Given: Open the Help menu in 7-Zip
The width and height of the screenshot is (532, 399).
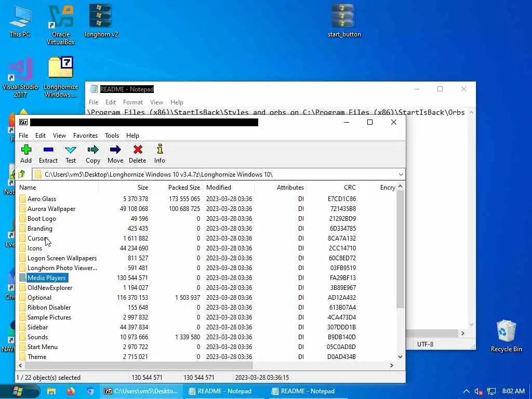Looking at the screenshot, I should point(132,136).
